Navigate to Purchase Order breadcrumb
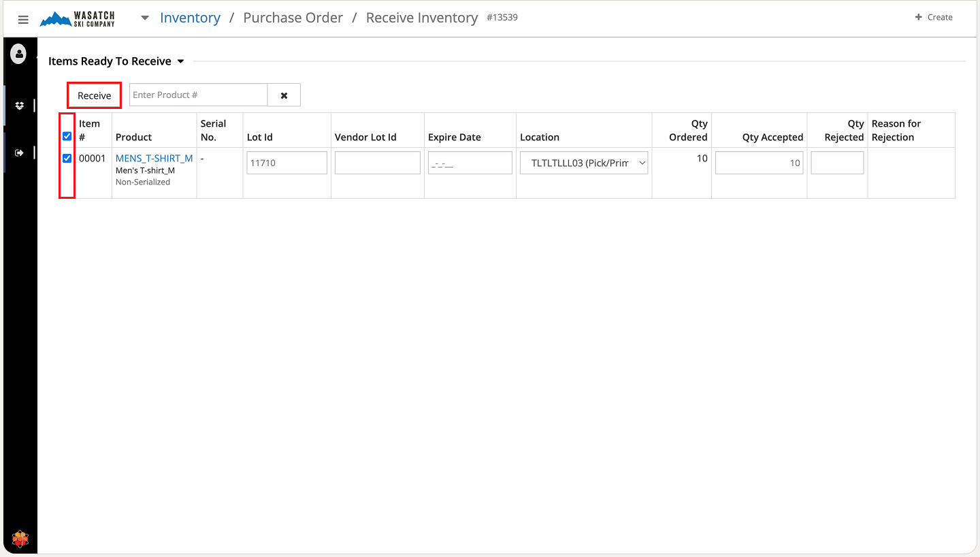The height and width of the screenshot is (557, 980). pyautogui.click(x=293, y=18)
